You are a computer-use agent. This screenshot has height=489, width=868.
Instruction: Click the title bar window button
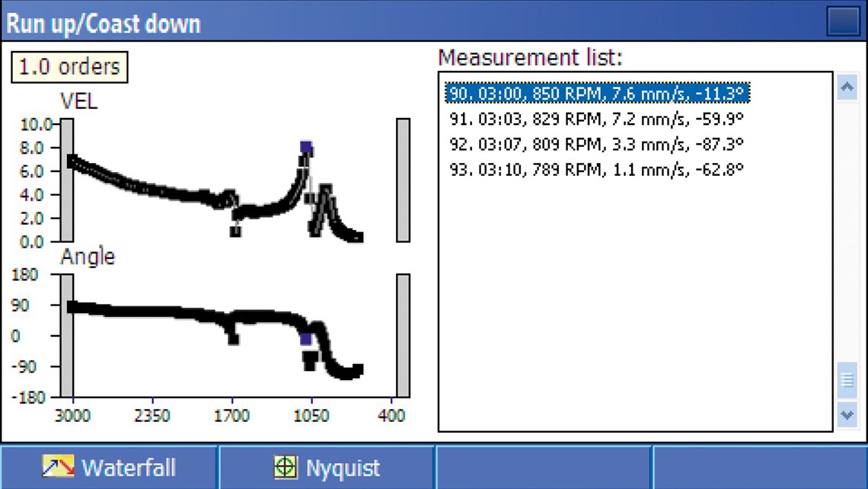pos(843,22)
